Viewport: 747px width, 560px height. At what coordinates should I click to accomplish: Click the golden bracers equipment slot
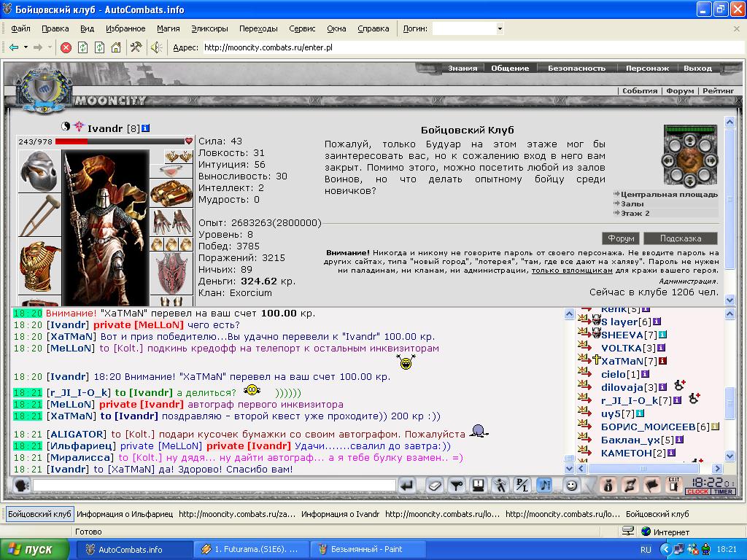tap(171, 192)
